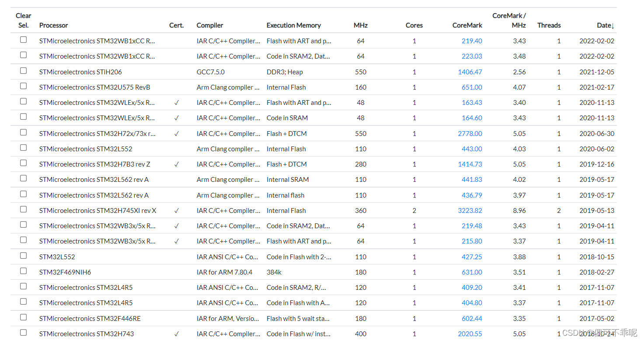Click the 8.96 CoreMark/MHz value

coord(519,211)
